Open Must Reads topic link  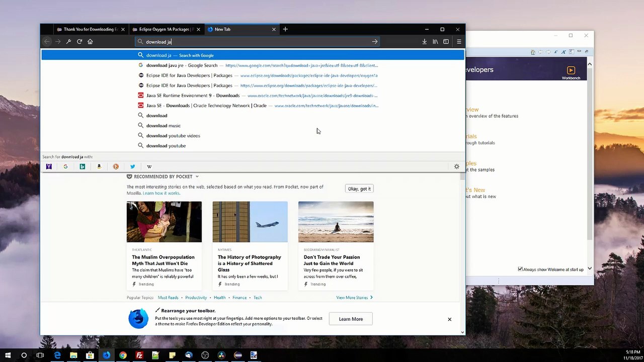pos(168,298)
